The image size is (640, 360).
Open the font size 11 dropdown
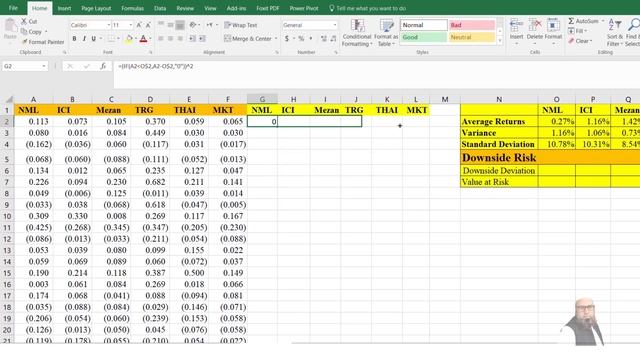coord(131,25)
